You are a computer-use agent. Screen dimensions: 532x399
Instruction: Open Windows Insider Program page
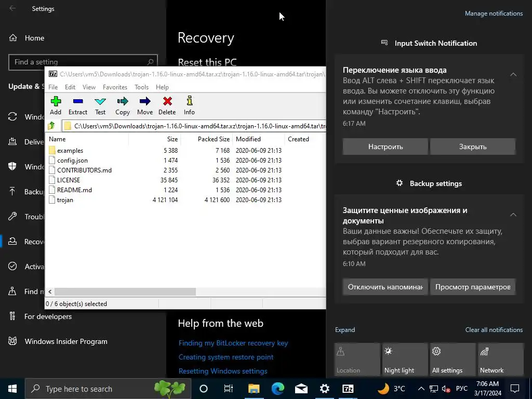tap(66, 342)
